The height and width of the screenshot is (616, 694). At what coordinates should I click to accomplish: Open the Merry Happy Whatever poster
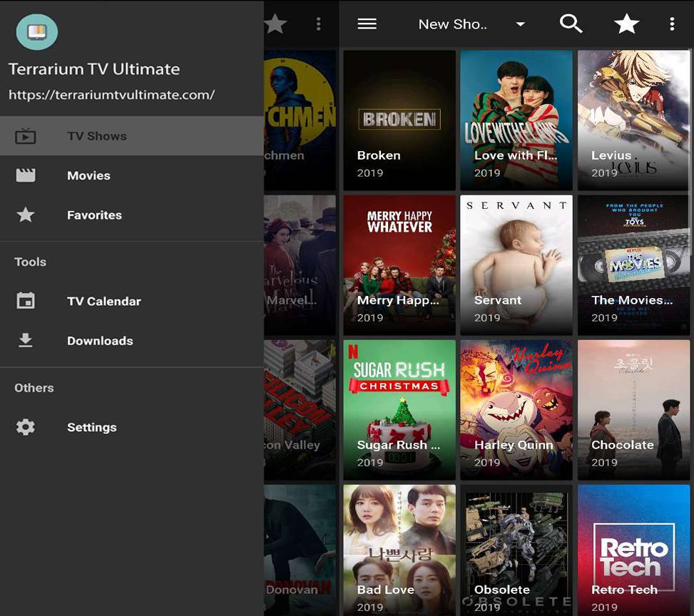tap(399, 265)
